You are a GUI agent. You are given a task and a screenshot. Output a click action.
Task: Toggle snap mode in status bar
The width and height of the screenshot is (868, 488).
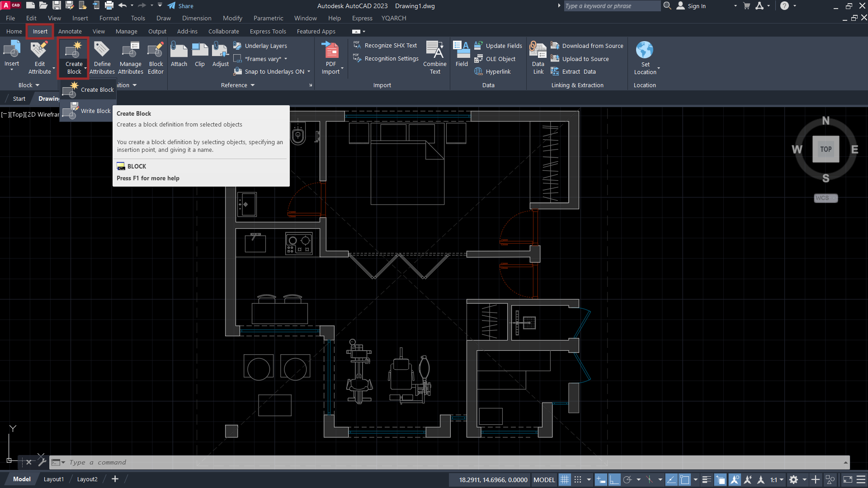tap(578, 480)
